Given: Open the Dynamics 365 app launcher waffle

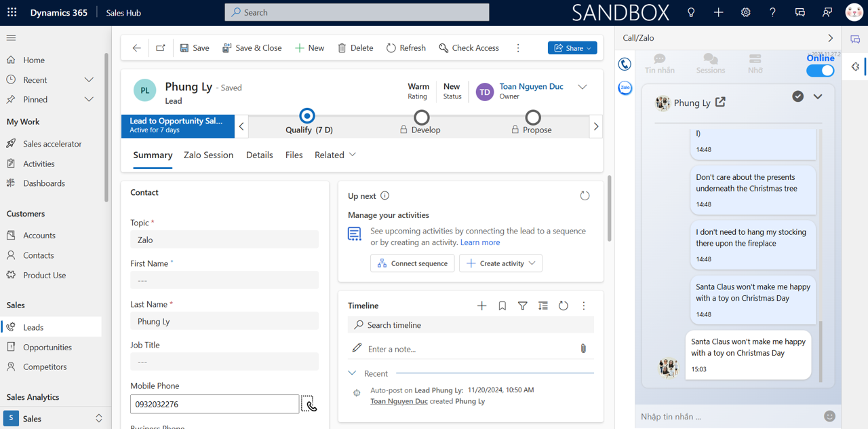Looking at the screenshot, I should click(12, 12).
